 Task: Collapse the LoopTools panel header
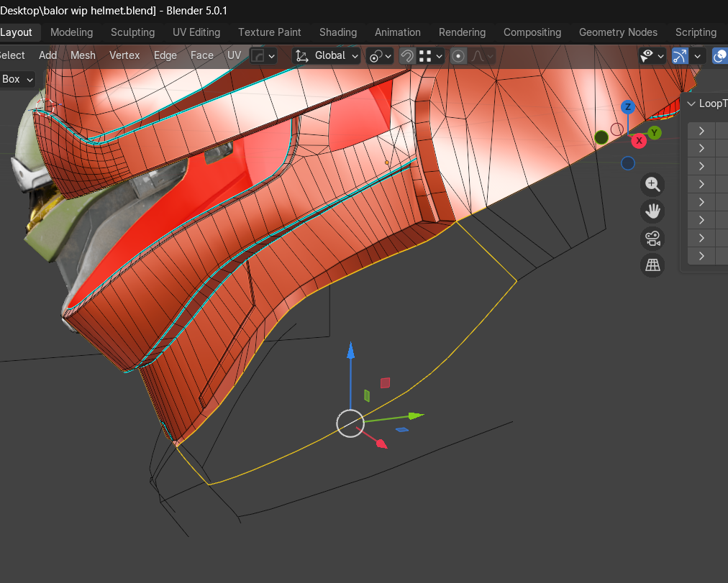click(691, 104)
